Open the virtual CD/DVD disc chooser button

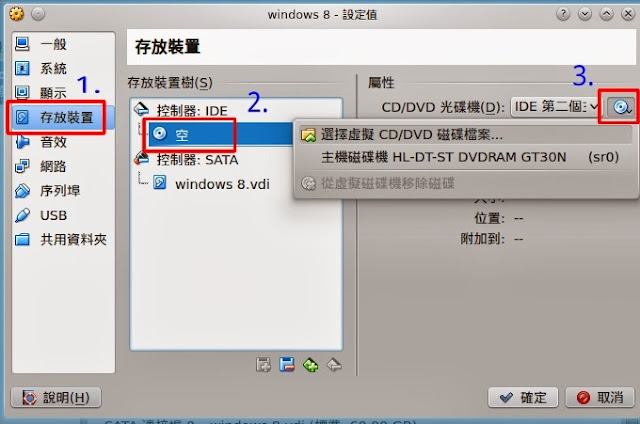(x=621, y=107)
